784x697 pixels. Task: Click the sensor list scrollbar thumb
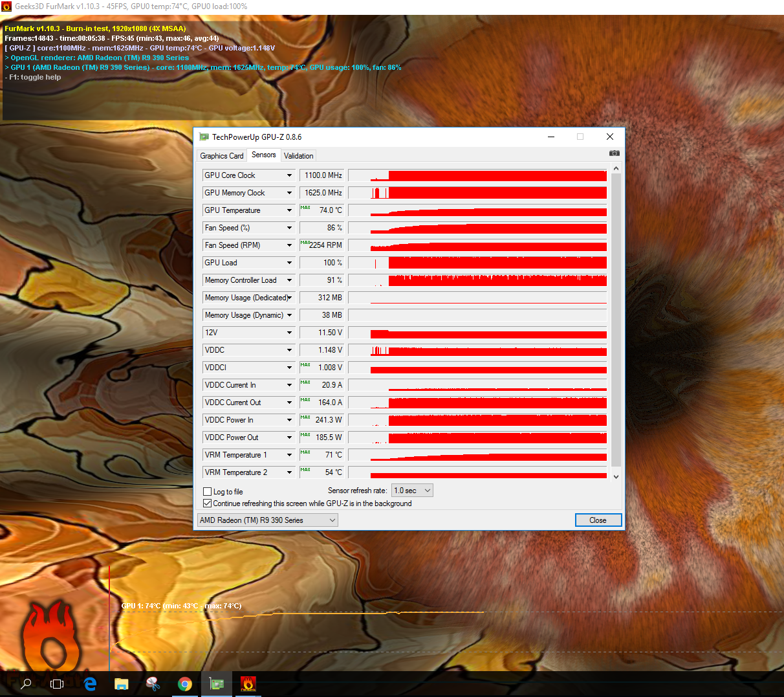pyautogui.click(x=616, y=320)
